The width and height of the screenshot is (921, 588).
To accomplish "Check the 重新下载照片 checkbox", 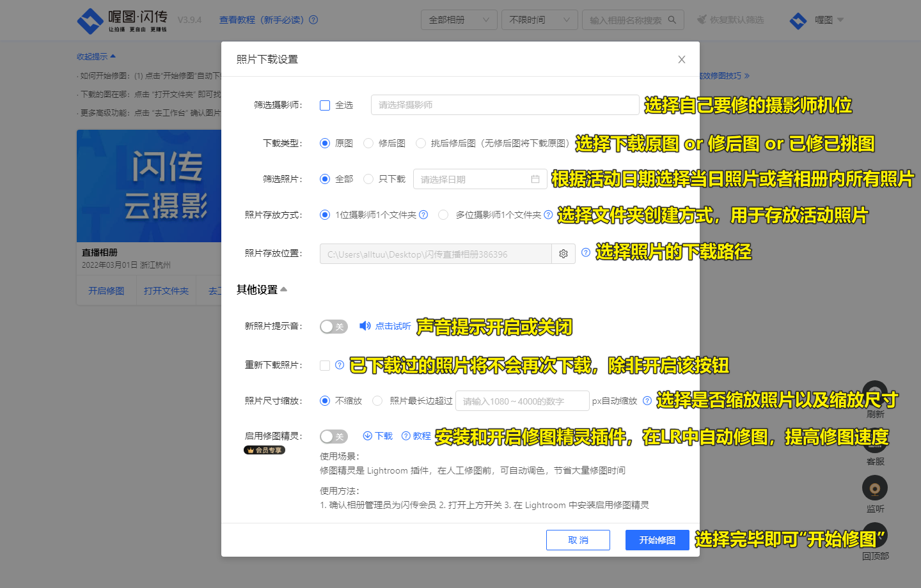I will pyautogui.click(x=325, y=366).
